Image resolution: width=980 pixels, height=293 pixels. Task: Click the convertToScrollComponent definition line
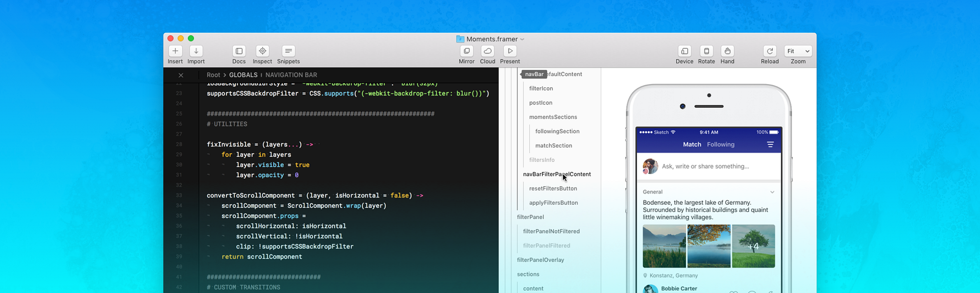(x=315, y=195)
